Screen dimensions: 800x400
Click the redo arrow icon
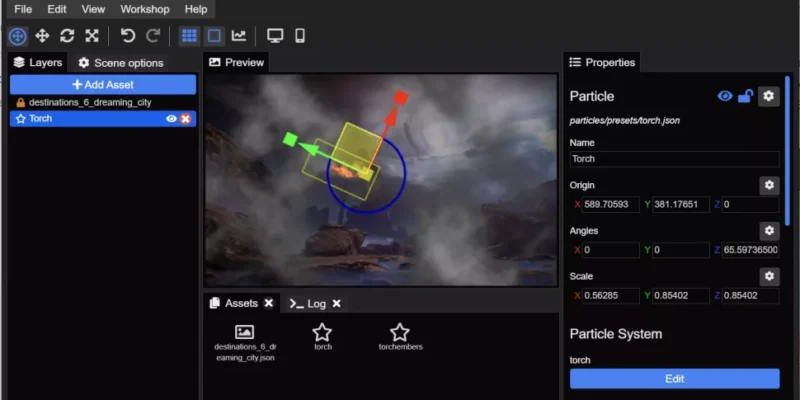pyautogui.click(x=153, y=36)
